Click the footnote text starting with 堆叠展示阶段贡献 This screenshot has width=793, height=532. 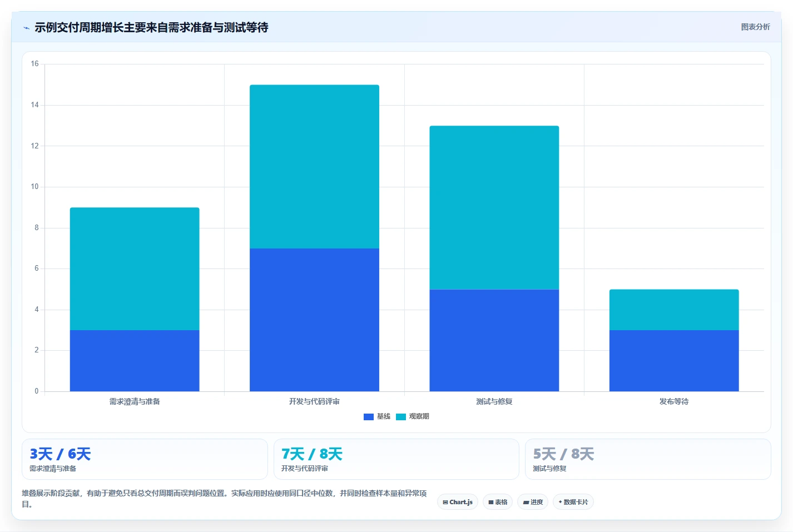tap(225, 499)
